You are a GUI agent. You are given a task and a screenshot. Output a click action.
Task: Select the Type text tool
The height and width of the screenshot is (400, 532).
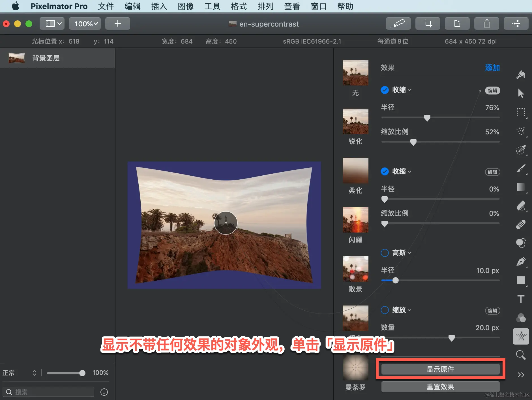521,299
